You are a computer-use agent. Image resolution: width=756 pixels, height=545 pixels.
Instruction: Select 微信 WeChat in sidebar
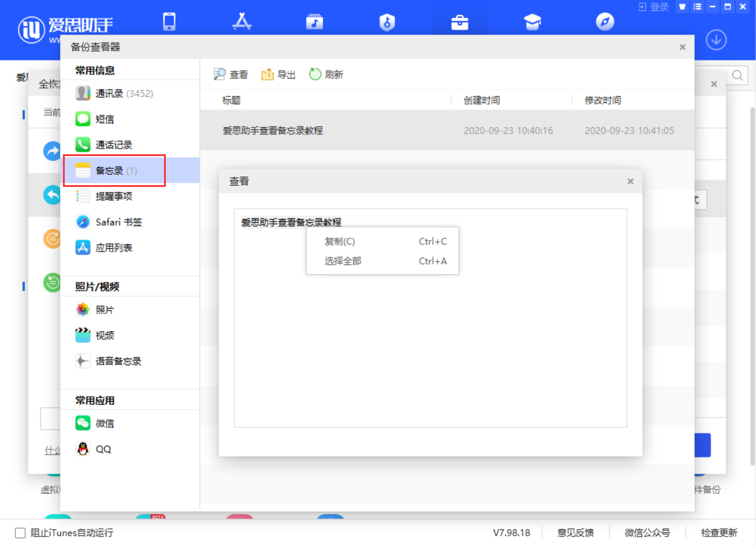(x=130, y=423)
